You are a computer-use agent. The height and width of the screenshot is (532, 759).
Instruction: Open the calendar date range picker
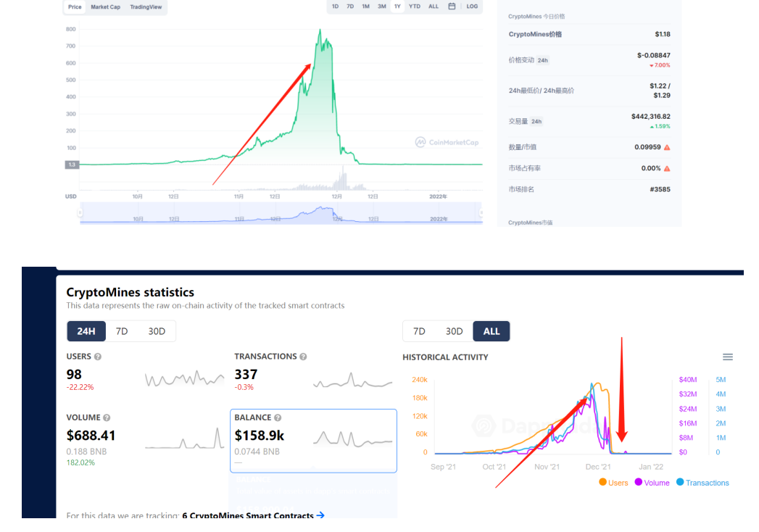click(452, 7)
